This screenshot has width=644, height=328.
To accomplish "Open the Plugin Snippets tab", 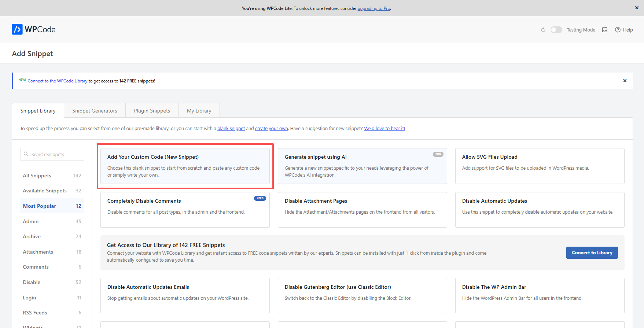I will [152, 111].
